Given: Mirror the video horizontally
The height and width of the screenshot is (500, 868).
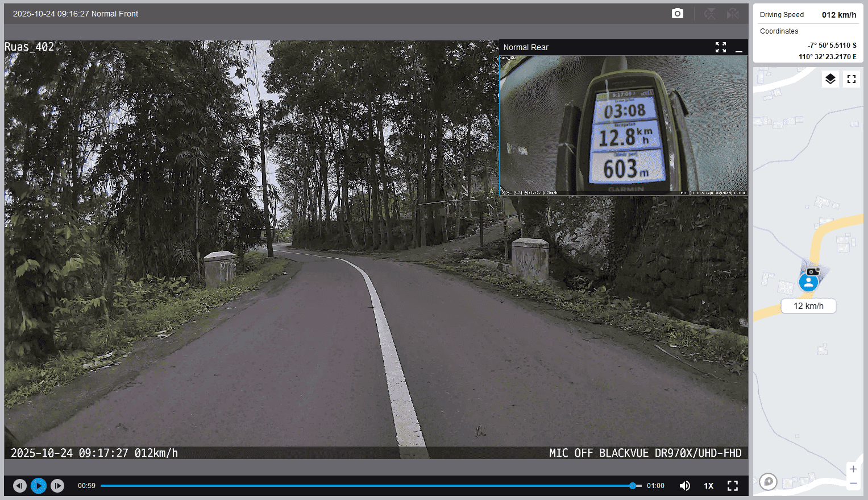Looking at the screenshot, I should click(x=733, y=14).
